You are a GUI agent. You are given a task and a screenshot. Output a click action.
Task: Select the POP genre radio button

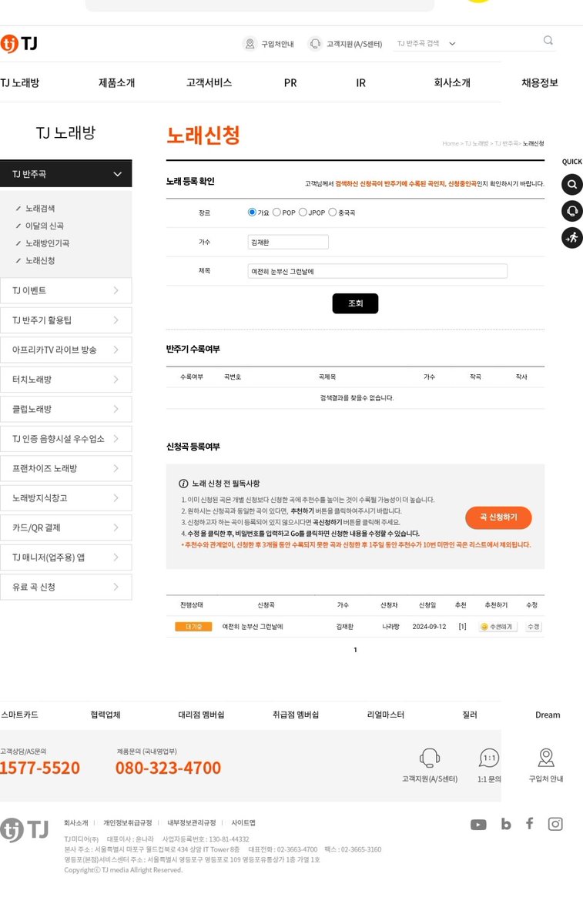276,213
